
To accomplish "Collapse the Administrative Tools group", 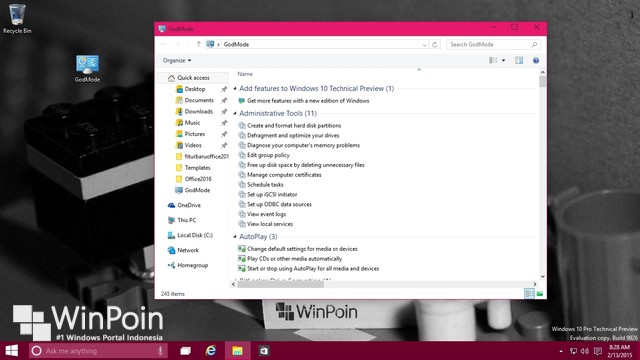I will [235, 113].
